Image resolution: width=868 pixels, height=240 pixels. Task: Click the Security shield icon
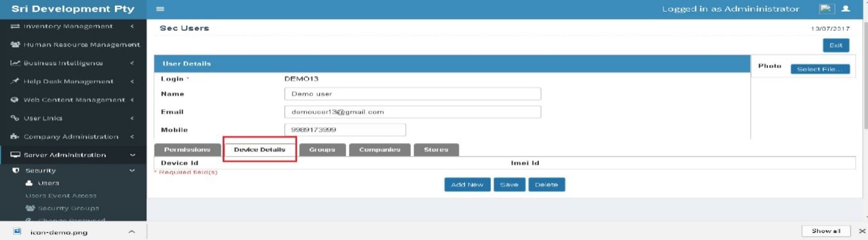tap(16, 171)
